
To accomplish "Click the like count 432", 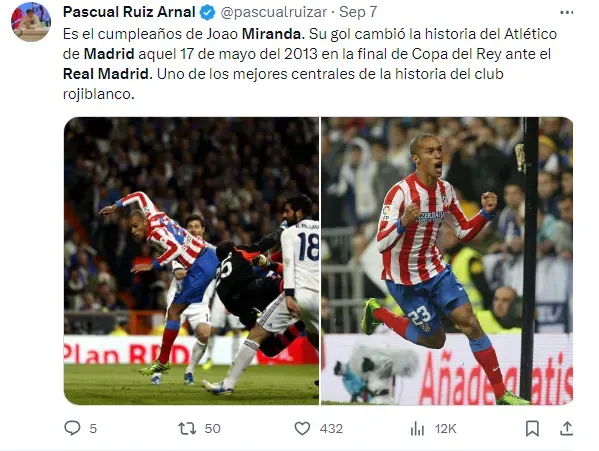I will pyautogui.click(x=331, y=428).
